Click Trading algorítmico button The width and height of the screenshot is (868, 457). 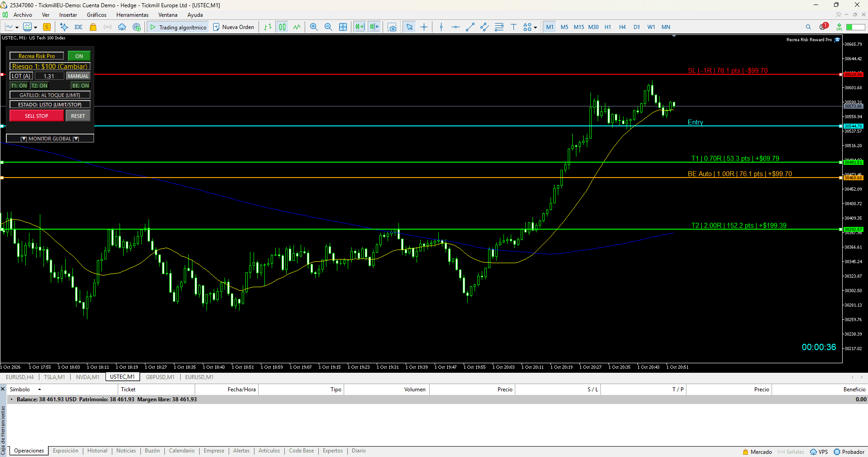178,27
